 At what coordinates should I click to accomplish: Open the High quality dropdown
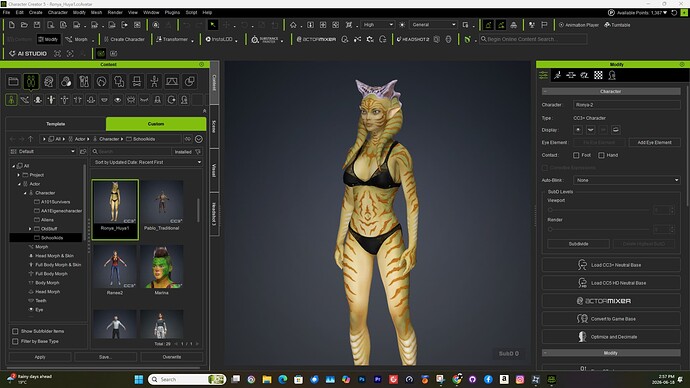(378, 25)
